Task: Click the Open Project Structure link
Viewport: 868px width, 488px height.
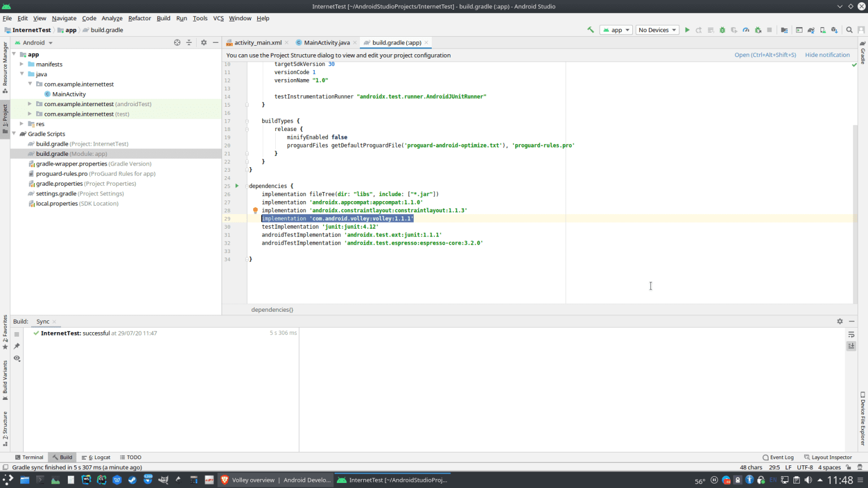Action: pos(765,55)
